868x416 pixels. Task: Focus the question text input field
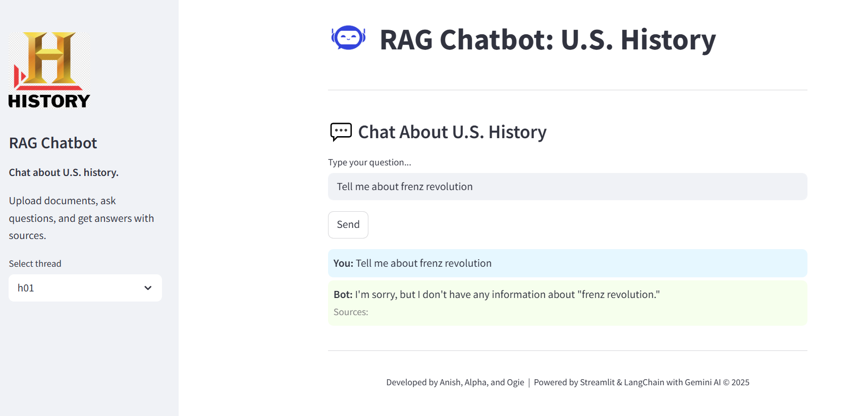(x=567, y=187)
